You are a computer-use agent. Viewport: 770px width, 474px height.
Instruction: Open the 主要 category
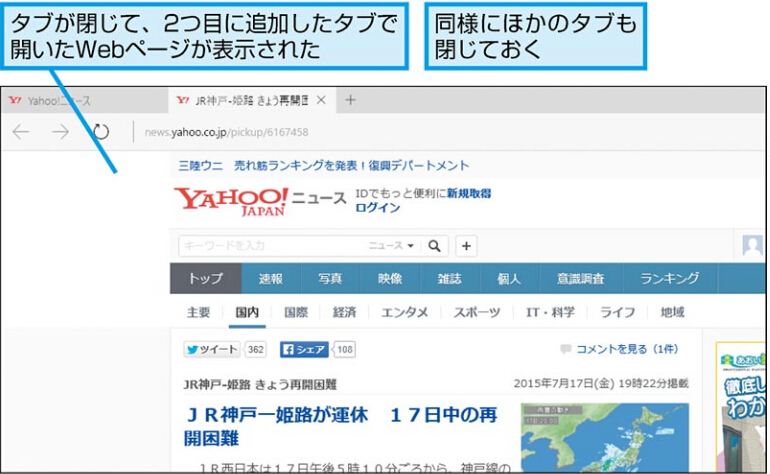click(198, 312)
